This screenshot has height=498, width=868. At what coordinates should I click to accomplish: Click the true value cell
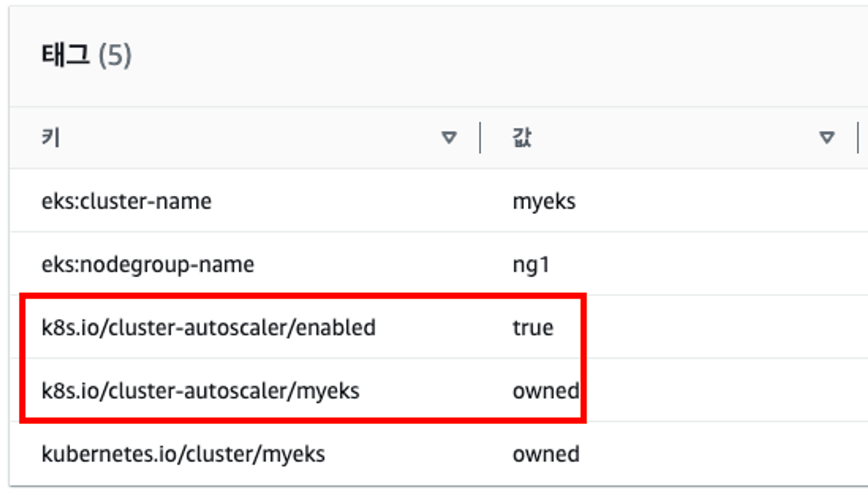(533, 328)
